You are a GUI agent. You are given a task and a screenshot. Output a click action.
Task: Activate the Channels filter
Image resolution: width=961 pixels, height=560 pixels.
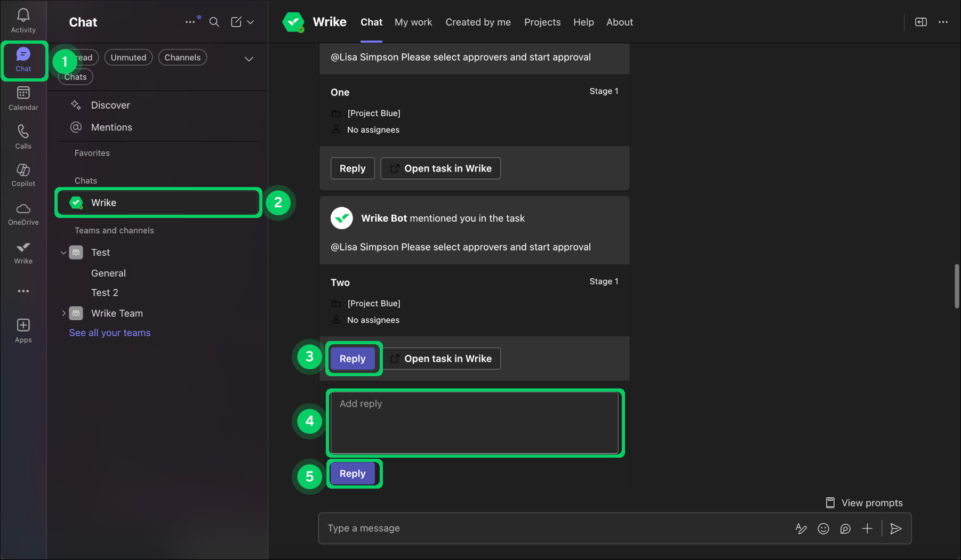(x=182, y=57)
